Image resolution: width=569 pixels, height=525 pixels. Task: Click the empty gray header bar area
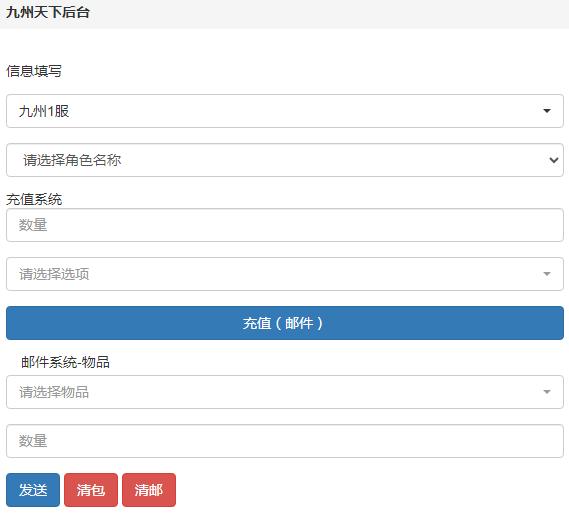click(x=327, y=14)
